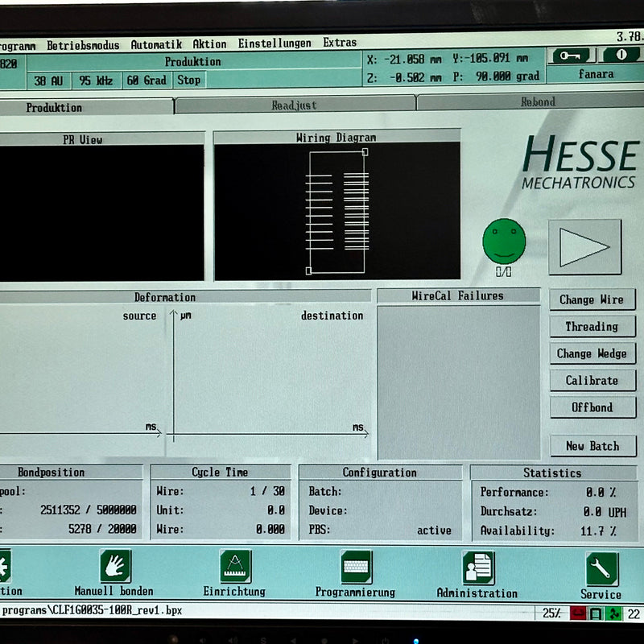Open the Extras menu
The width and height of the screenshot is (644, 644).
tap(340, 43)
